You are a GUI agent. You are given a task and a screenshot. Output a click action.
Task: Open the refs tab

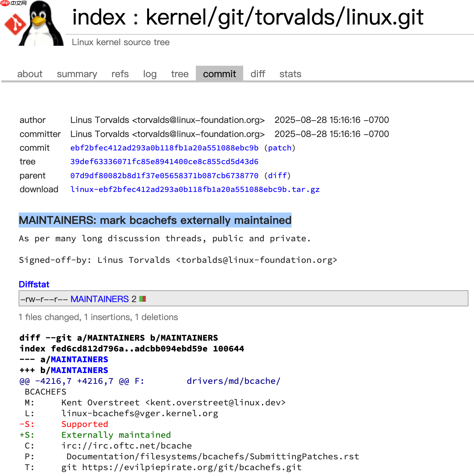coord(120,74)
